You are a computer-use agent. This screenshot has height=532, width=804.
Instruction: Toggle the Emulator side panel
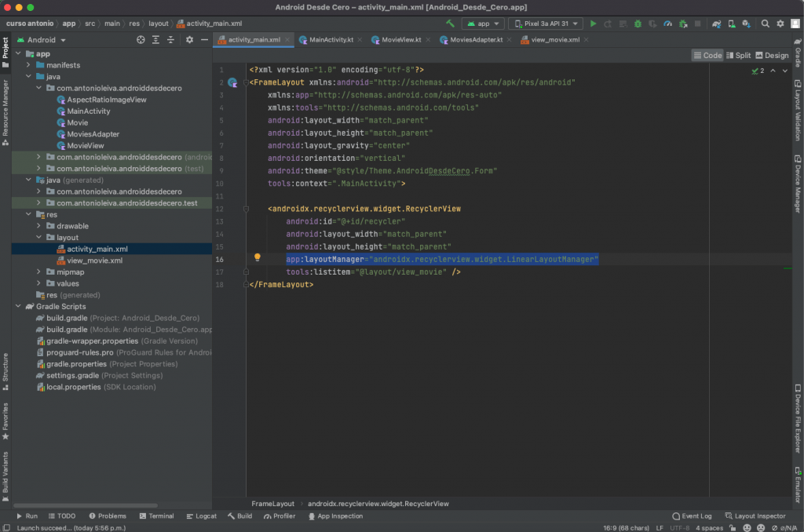(798, 485)
